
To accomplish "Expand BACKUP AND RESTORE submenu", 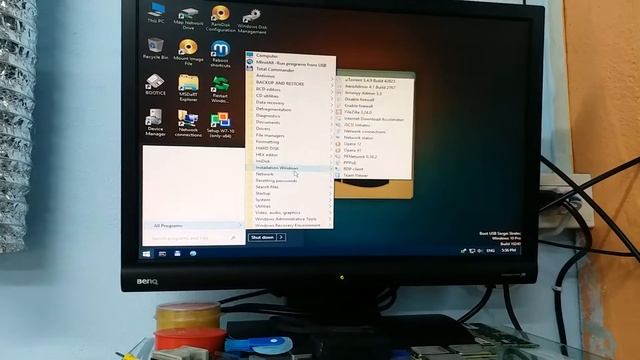I will pyautogui.click(x=290, y=83).
